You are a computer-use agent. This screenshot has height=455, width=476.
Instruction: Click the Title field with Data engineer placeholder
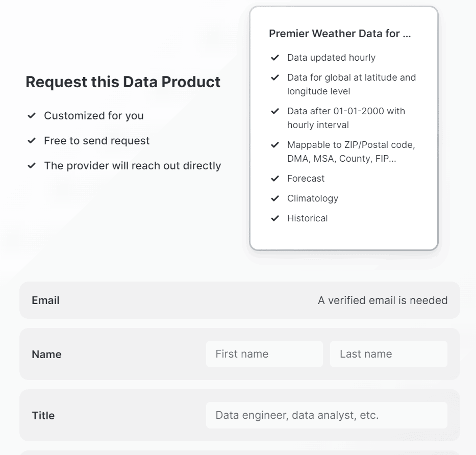pyautogui.click(x=327, y=415)
